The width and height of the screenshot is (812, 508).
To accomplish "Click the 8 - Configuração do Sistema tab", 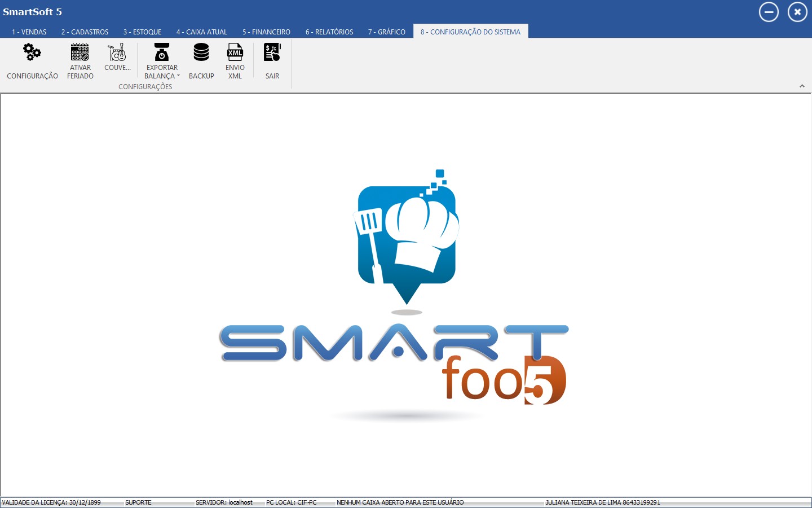I will (x=470, y=32).
